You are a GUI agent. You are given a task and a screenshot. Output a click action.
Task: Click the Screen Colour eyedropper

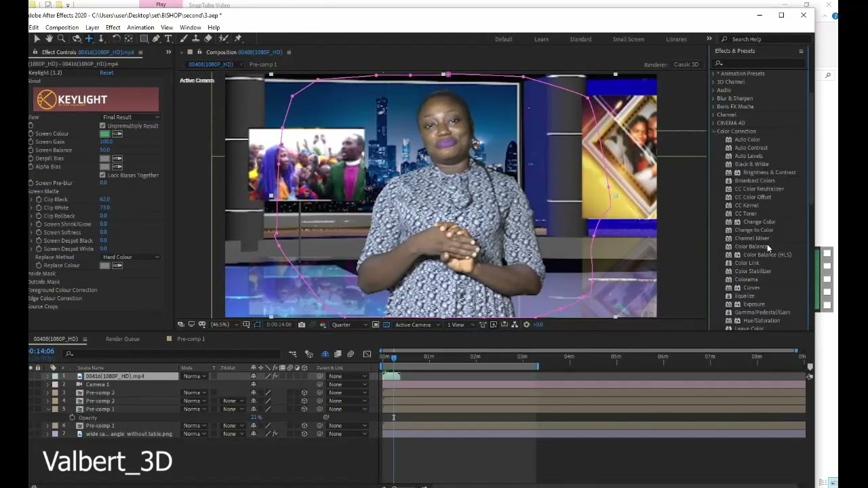coord(117,134)
